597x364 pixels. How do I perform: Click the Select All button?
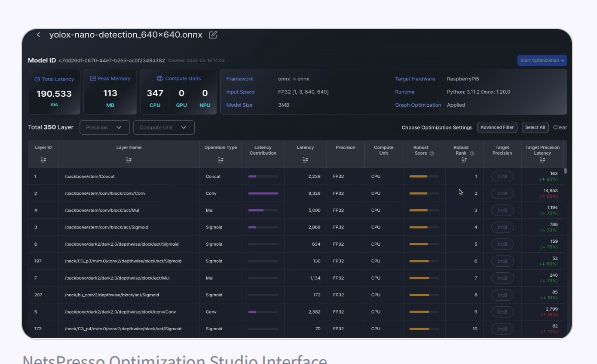pyautogui.click(x=535, y=128)
